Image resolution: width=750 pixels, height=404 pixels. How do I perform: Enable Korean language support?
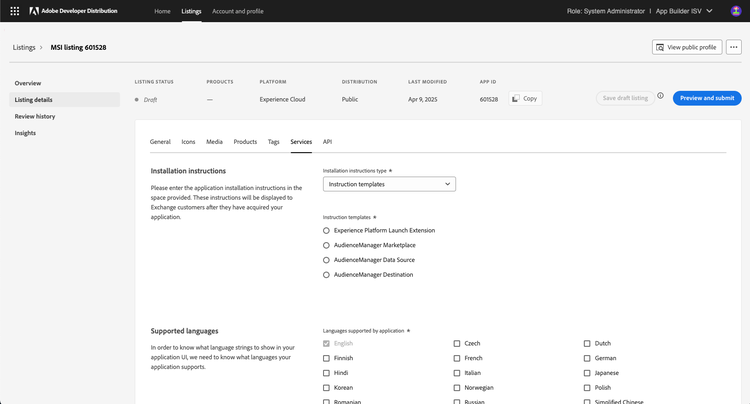pos(326,388)
